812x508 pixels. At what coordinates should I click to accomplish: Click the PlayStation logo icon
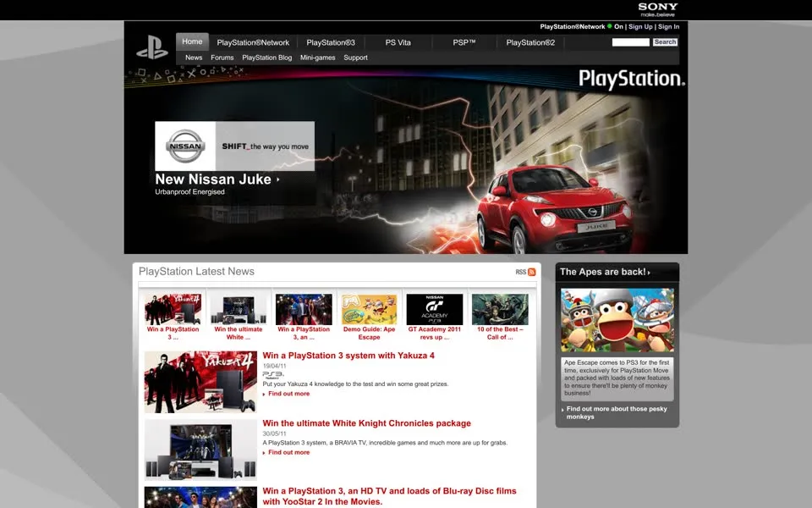152,47
